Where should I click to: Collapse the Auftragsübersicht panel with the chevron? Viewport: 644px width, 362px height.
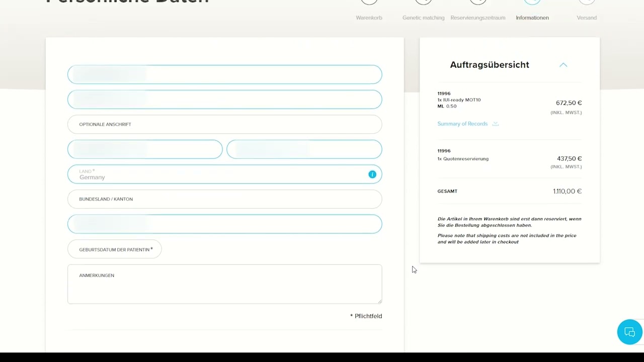pyautogui.click(x=563, y=65)
